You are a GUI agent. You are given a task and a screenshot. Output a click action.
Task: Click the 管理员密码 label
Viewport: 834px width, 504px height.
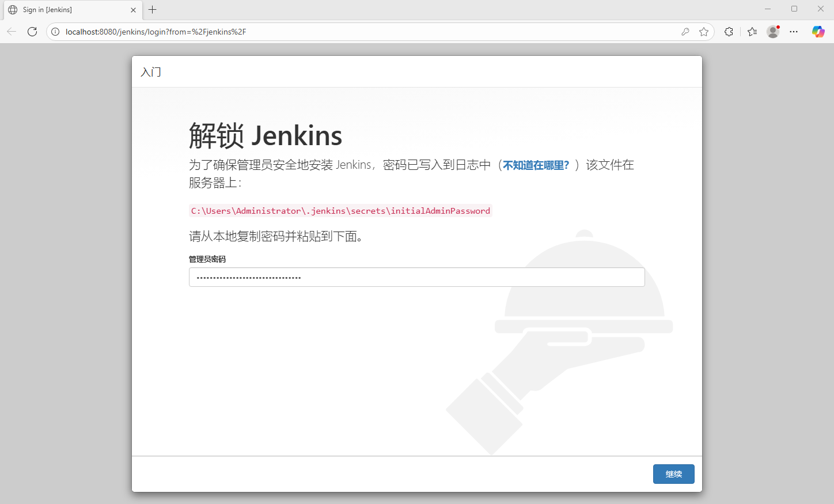207,259
